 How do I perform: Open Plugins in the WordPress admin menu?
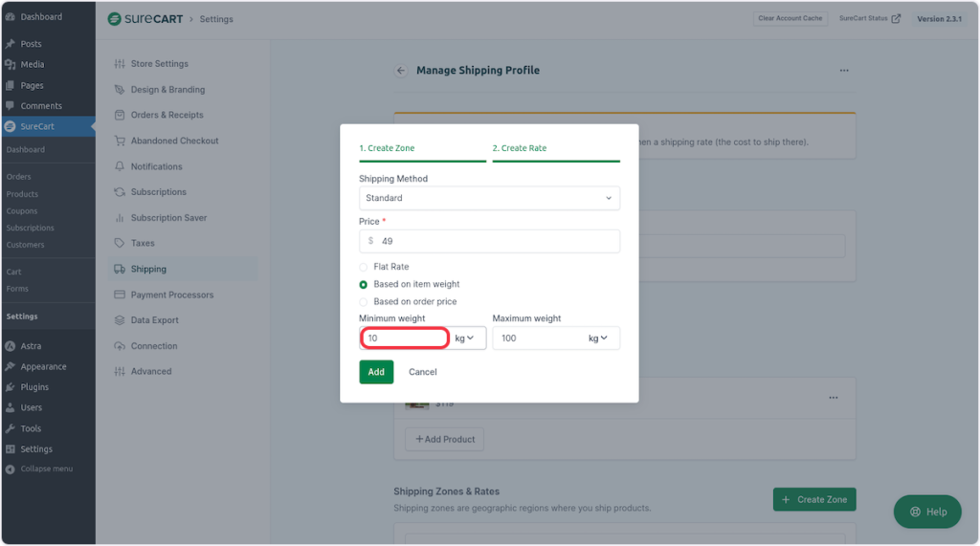point(34,387)
